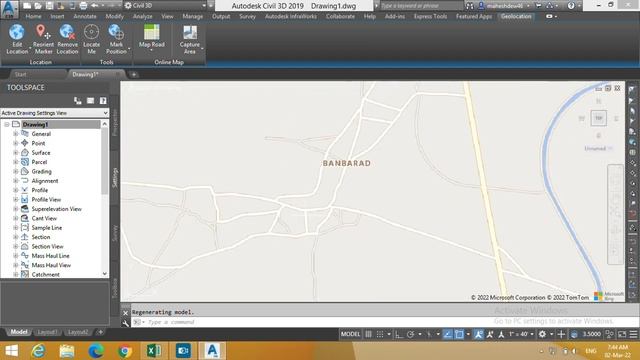Click the New drawing quick access icon
This screenshot has height=360, width=640.
pyautogui.click(x=27, y=6)
